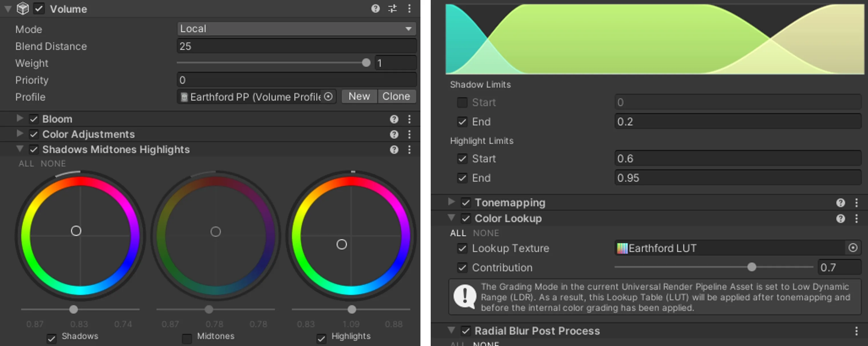Collapse the Color Lookup section

coord(452,218)
